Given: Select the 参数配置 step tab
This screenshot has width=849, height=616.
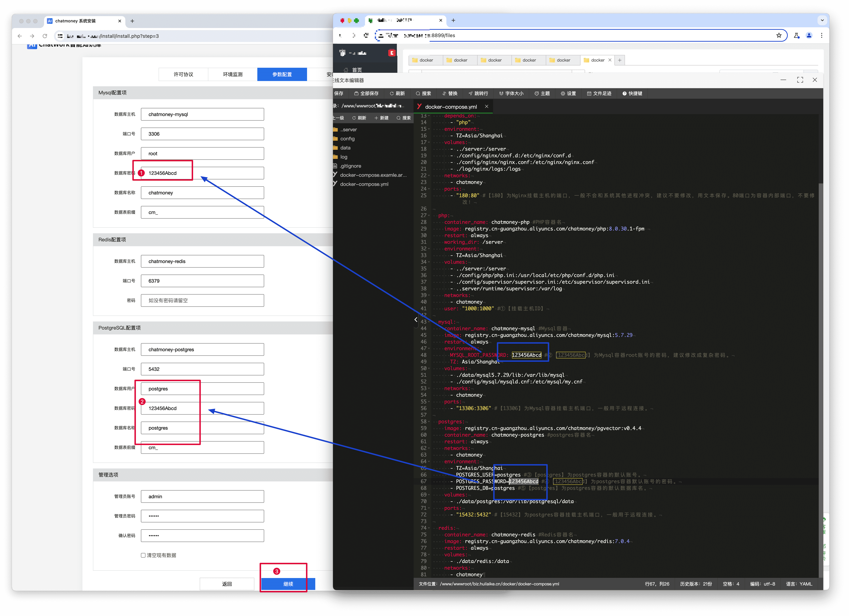Looking at the screenshot, I should point(282,75).
